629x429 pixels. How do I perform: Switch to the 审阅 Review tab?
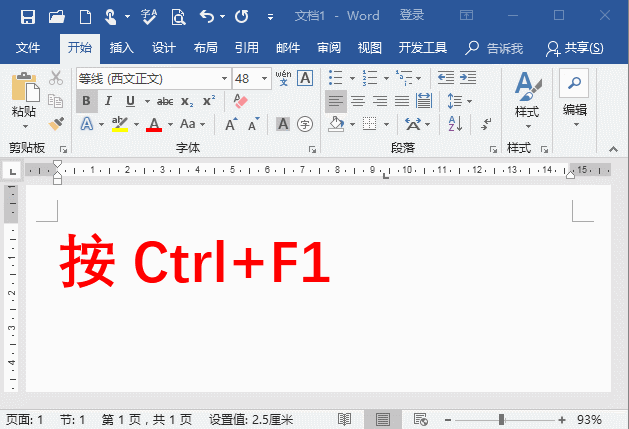(x=329, y=48)
